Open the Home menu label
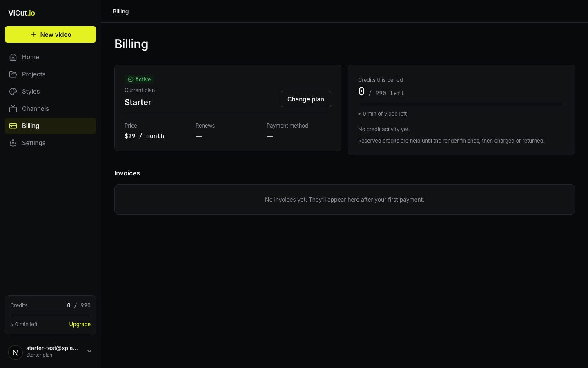Viewport: 588px width, 368px height. (31, 57)
